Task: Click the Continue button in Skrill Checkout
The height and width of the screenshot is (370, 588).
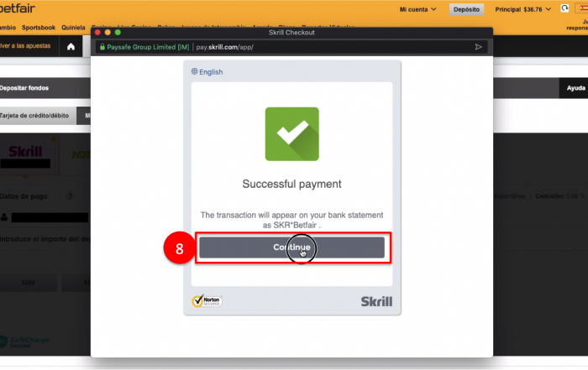Action: tap(291, 248)
